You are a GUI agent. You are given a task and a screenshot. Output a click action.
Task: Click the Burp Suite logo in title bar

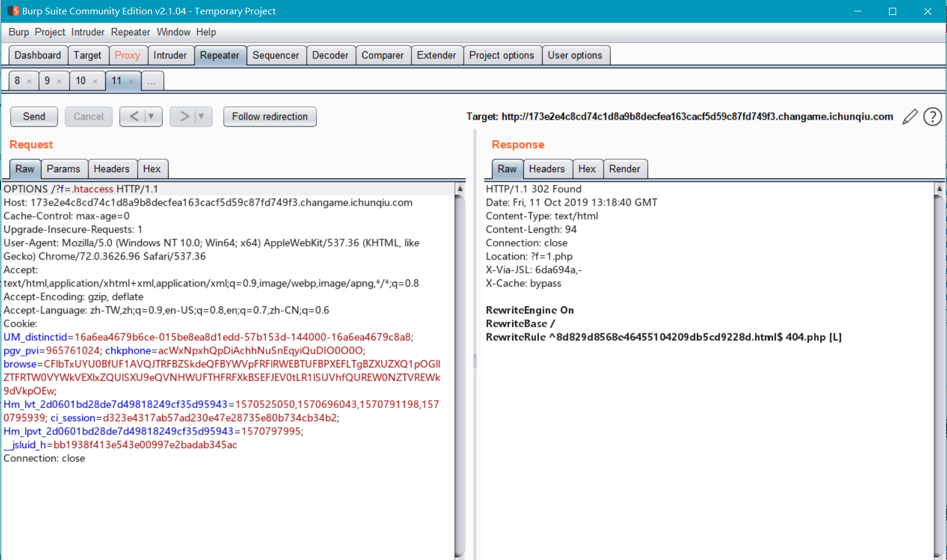click(13, 11)
